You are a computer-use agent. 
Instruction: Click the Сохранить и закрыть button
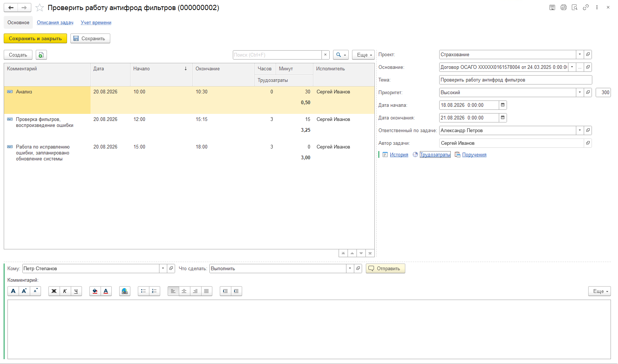click(x=35, y=38)
